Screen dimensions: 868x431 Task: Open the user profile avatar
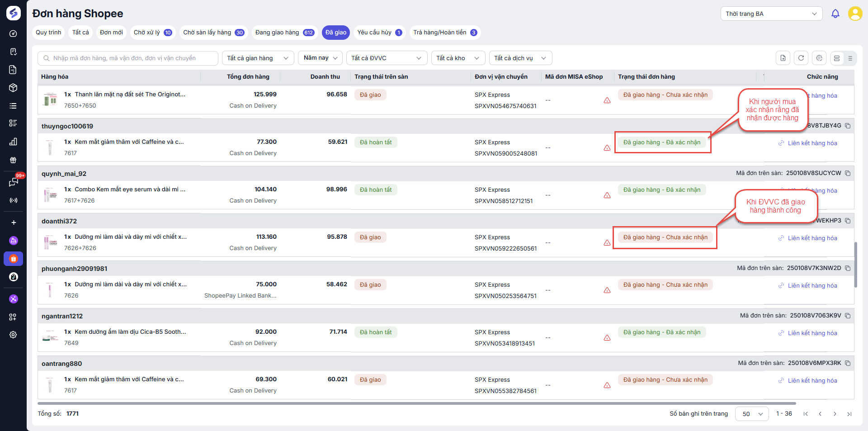[854, 14]
